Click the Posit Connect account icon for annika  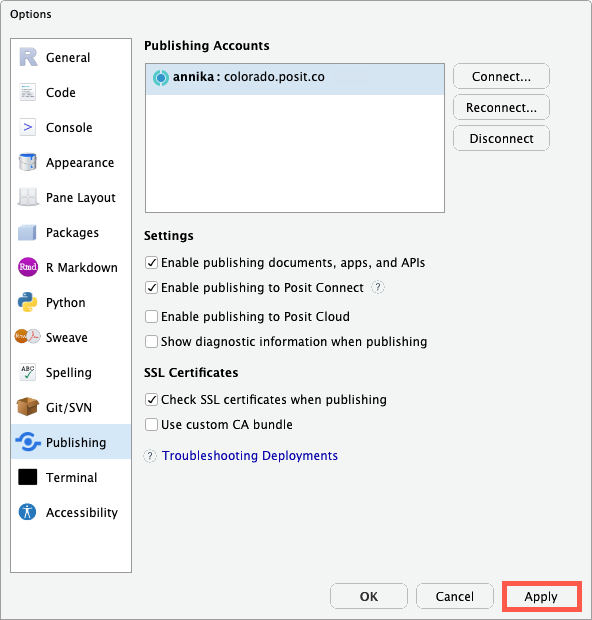(161, 78)
